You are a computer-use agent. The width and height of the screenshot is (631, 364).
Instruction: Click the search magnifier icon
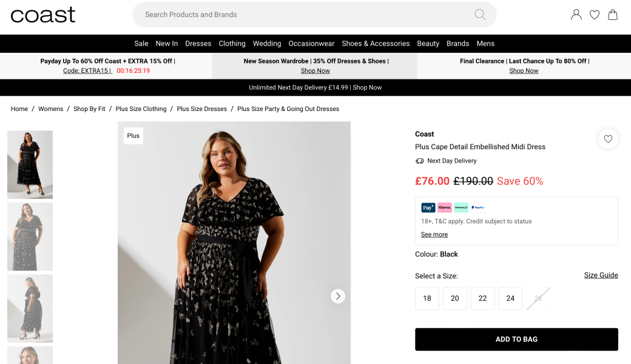[x=480, y=15]
